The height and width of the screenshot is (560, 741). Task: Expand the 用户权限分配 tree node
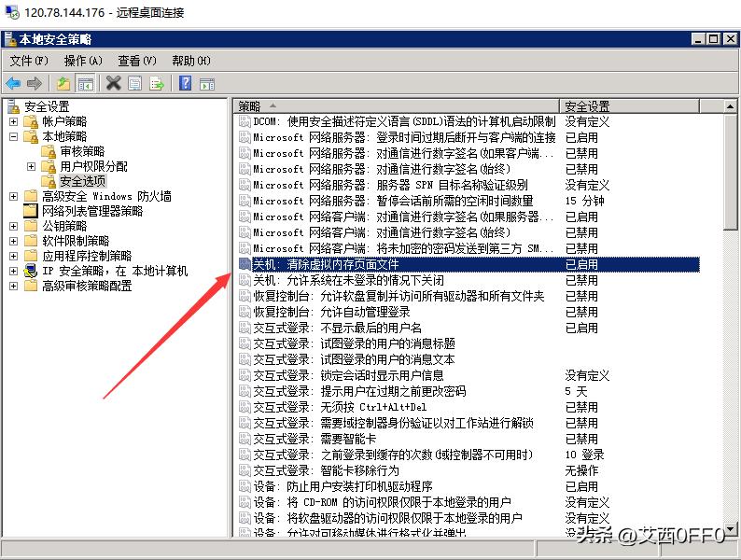point(31,166)
